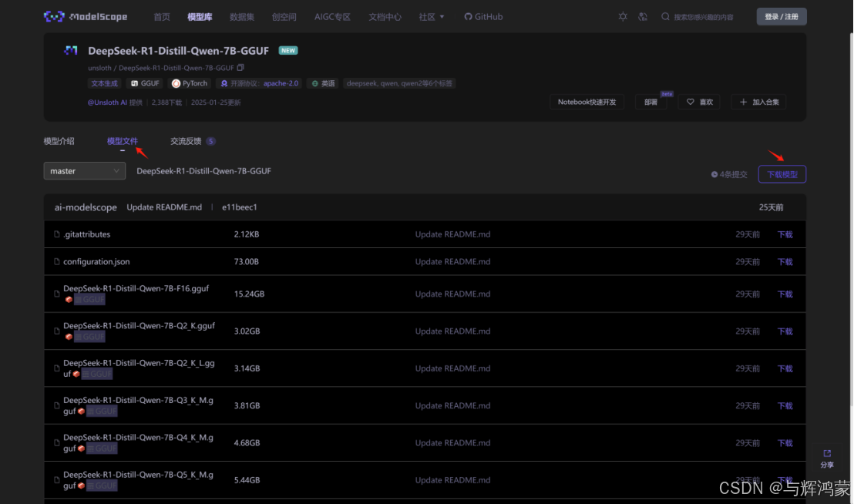
Task: Click the 部署 beta button
Action: (x=651, y=102)
